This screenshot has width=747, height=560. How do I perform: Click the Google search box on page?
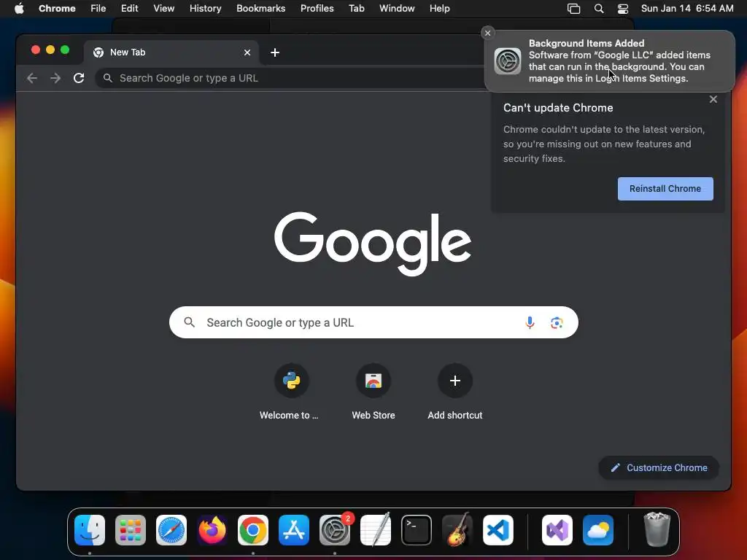pos(373,322)
